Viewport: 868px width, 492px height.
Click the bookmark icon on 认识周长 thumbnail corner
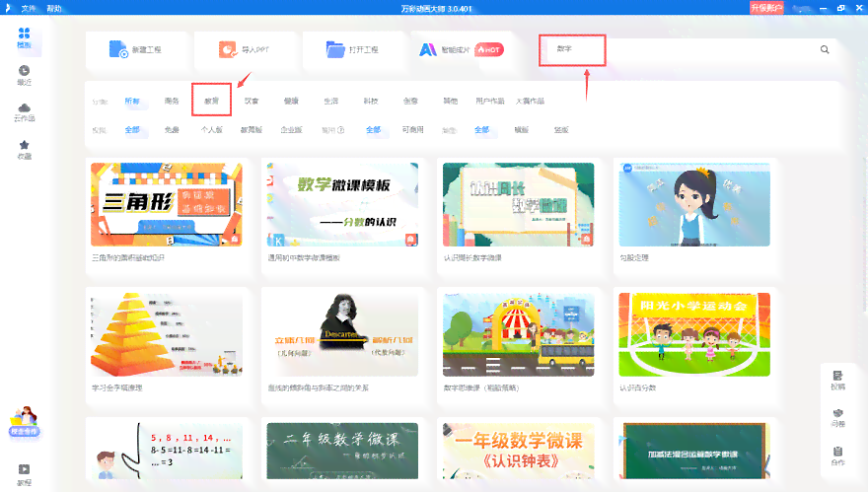point(586,239)
